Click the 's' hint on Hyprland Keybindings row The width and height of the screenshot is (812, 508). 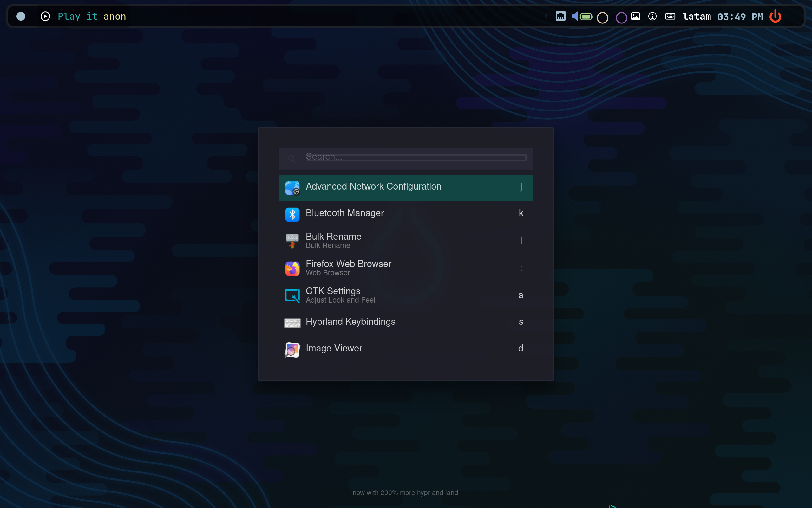coord(521,322)
